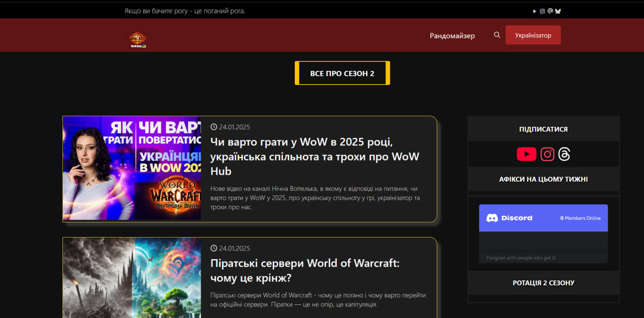Screen dimensions: 644x318
Task: Click the red YouTube icon under ПІДПИСАТИСЯ
Action: point(526,154)
